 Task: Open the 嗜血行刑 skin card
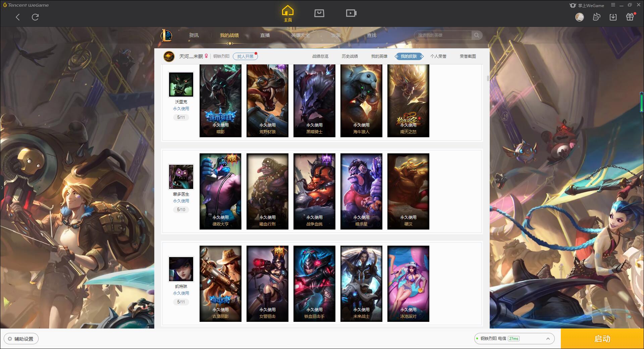[x=267, y=191]
